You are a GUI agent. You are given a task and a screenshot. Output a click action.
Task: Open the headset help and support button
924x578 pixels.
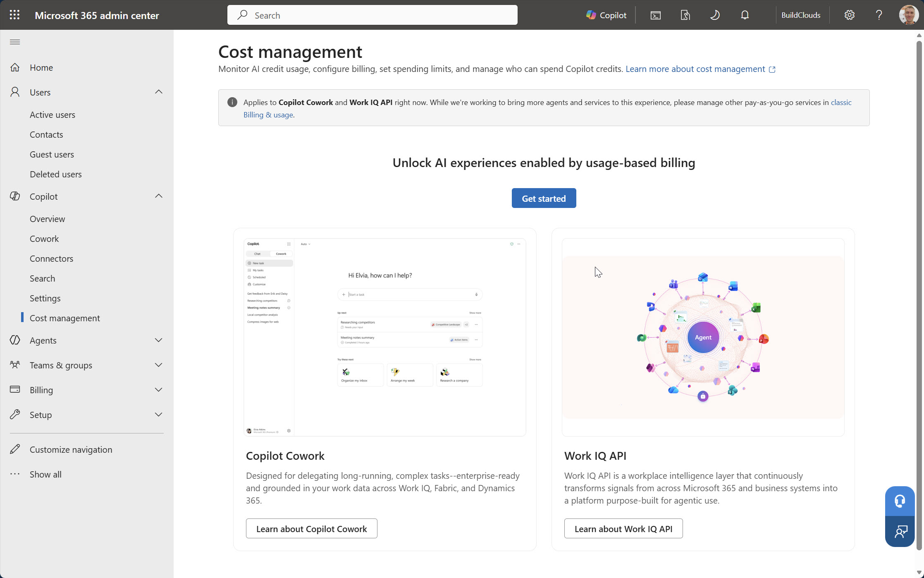900,501
